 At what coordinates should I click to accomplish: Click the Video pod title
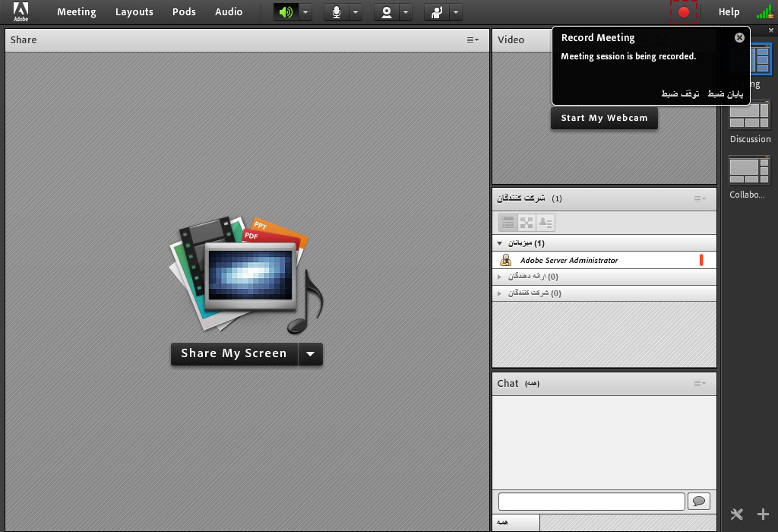pos(511,40)
